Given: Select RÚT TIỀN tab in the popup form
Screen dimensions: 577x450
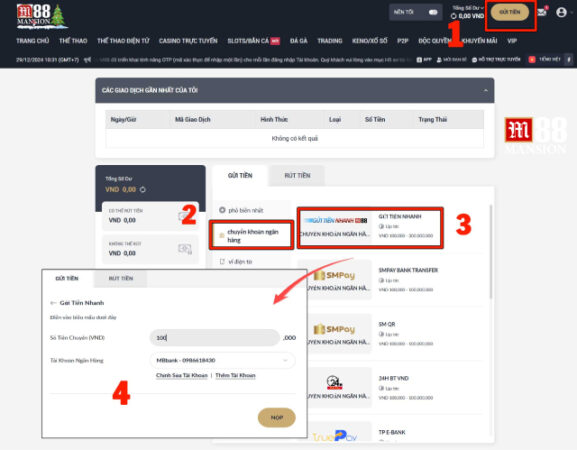Looking at the screenshot, I should tap(121, 278).
